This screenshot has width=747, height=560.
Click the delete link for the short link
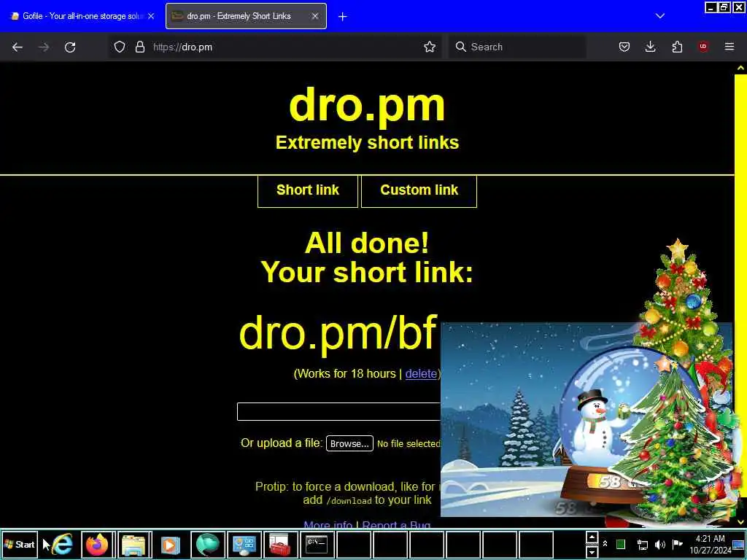[x=421, y=374]
